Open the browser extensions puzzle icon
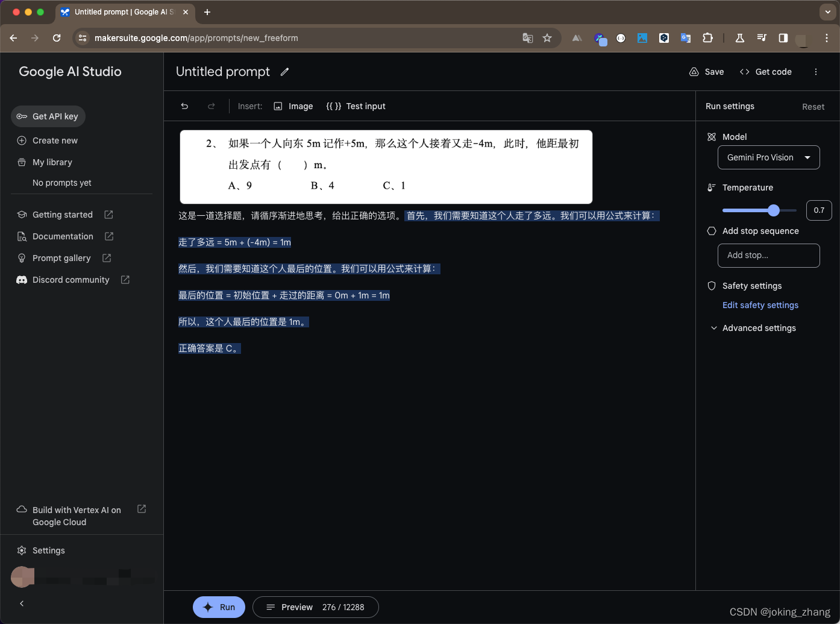The width and height of the screenshot is (840, 624). coord(707,38)
